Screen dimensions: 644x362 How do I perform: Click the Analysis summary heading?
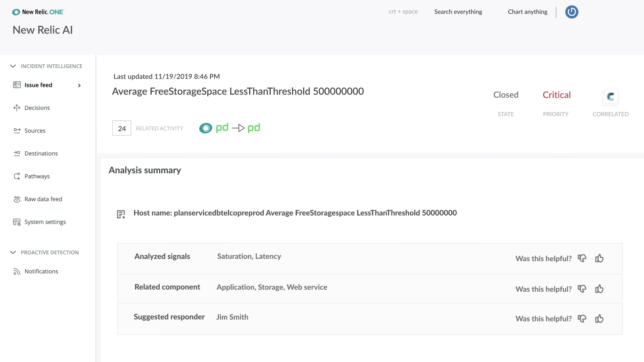(x=145, y=170)
